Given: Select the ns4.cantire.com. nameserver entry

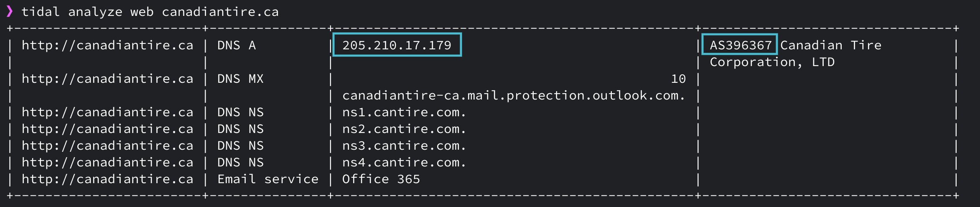Looking at the screenshot, I should [x=404, y=162].
